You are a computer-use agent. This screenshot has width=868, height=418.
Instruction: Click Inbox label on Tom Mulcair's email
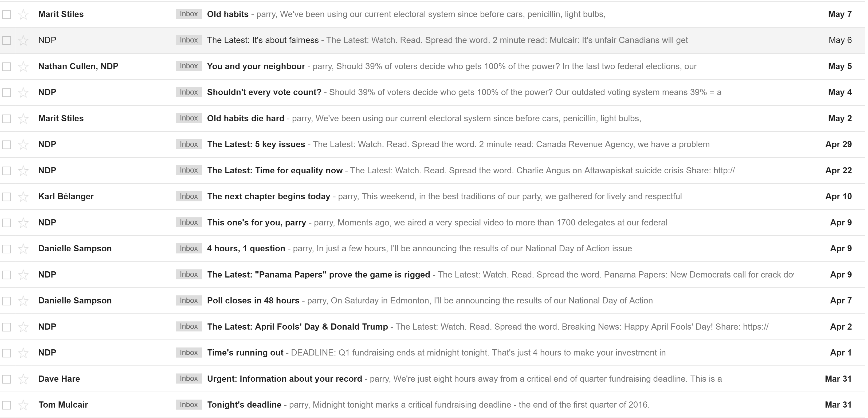(x=189, y=405)
